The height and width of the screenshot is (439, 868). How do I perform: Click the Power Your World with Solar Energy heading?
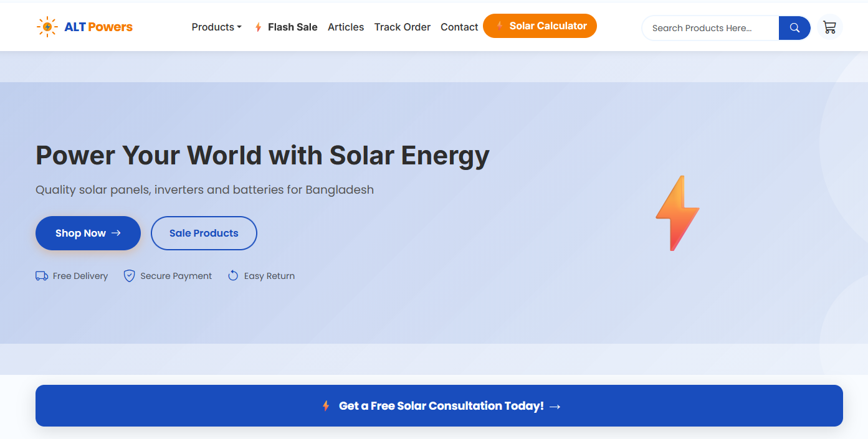click(x=262, y=155)
